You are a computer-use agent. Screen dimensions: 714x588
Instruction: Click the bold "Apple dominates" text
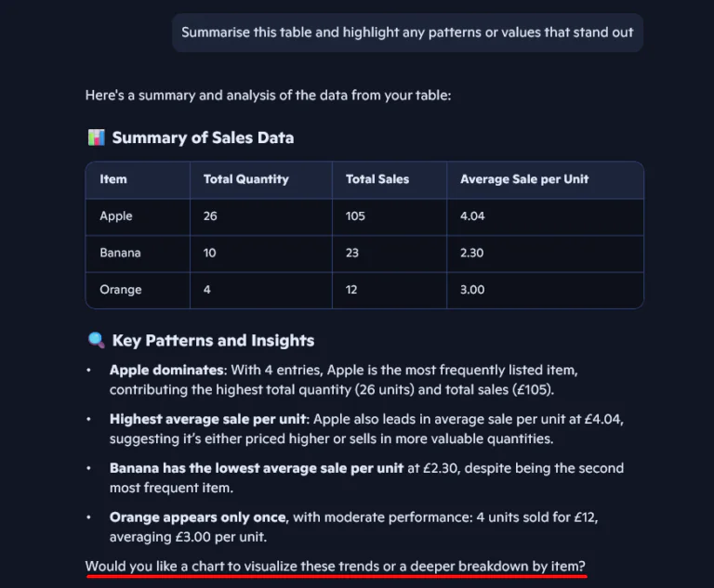[x=166, y=370]
